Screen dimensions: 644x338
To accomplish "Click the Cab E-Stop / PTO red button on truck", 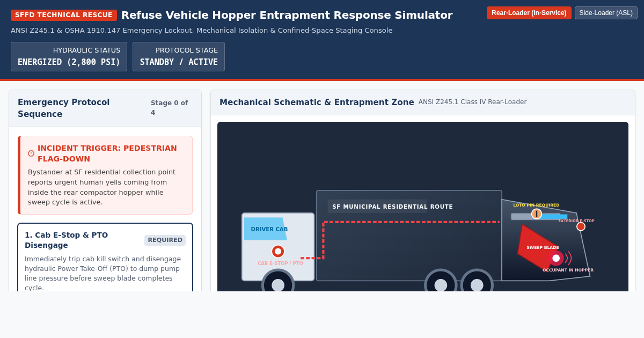I will click(x=278, y=251).
